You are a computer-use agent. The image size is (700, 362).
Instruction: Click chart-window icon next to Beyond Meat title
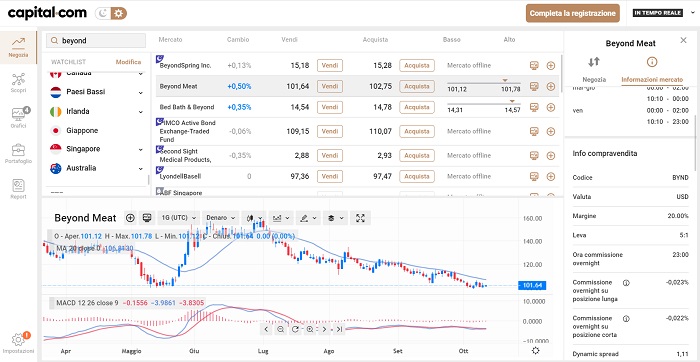tap(146, 218)
